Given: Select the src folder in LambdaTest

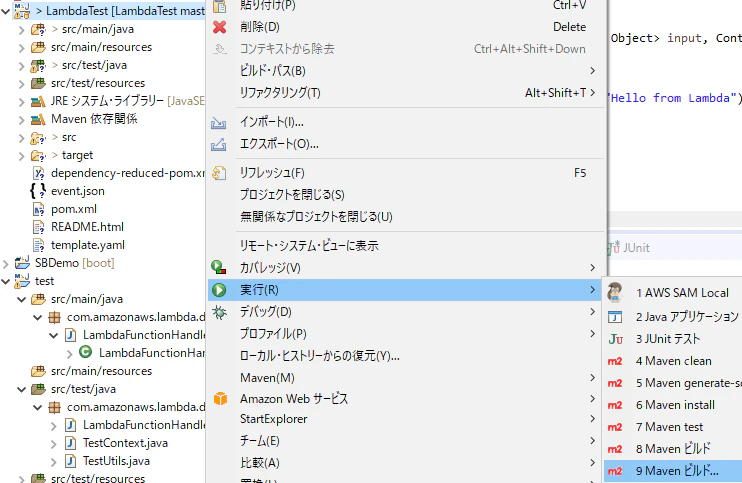Looking at the screenshot, I should click(x=69, y=137).
